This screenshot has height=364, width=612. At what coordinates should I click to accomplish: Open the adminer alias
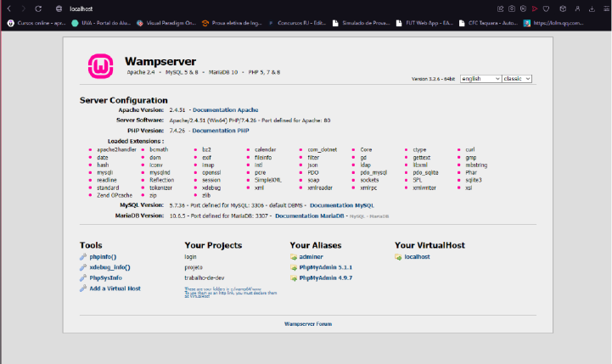click(x=311, y=257)
